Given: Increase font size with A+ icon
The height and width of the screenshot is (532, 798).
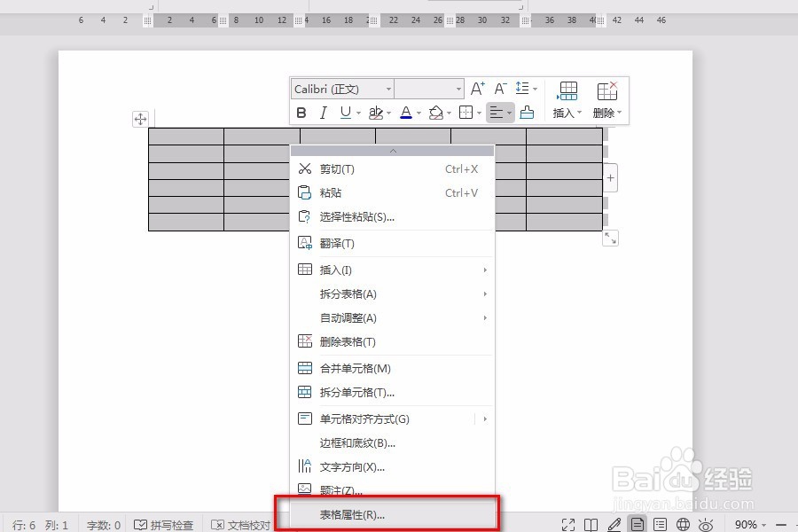Looking at the screenshot, I should pyautogui.click(x=477, y=89).
